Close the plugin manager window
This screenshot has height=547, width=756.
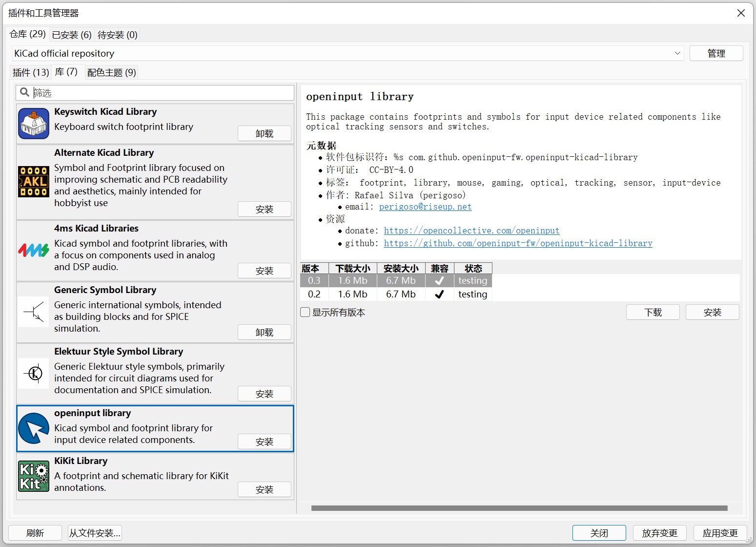click(741, 13)
